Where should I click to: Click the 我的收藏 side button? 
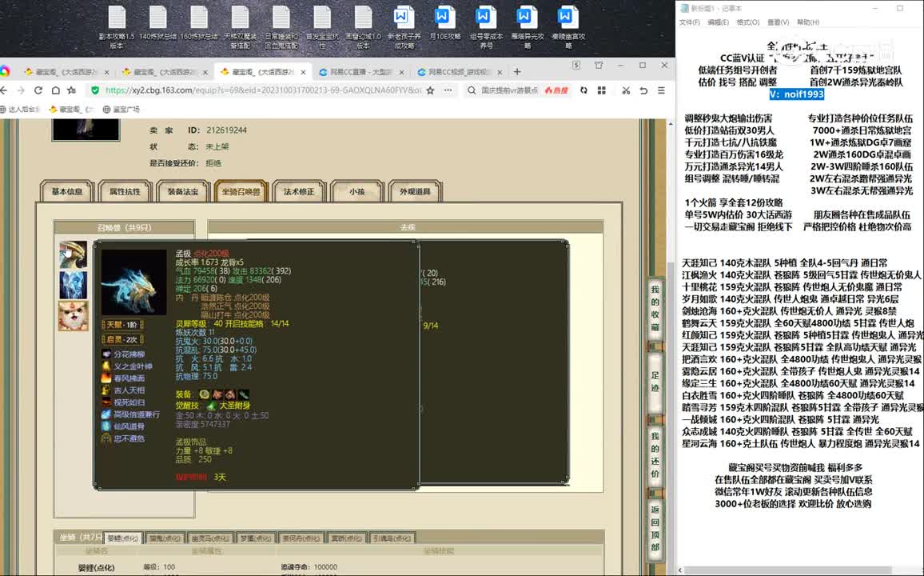click(x=655, y=308)
